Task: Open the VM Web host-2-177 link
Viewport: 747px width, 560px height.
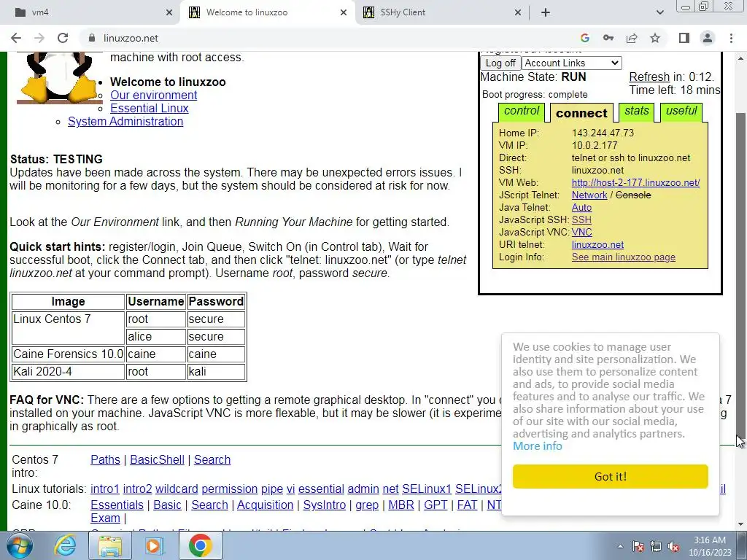Action: (x=635, y=182)
